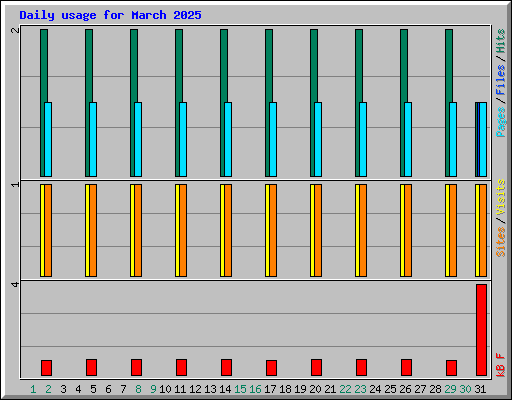512x400 pixels.
Task: Click the orange "Sites" legend label
Action: (500, 242)
